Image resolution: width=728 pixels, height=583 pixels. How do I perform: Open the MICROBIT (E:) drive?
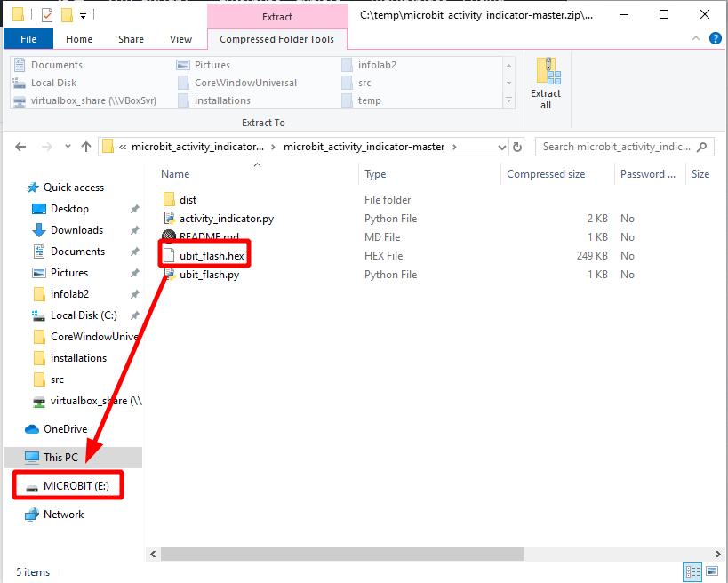pyautogui.click(x=76, y=486)
